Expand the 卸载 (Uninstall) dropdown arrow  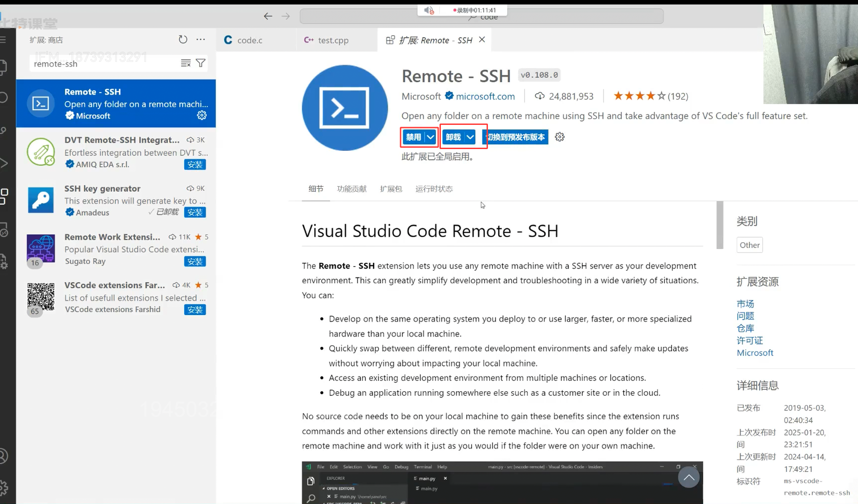pyautogui.click(x=470, y=137)
